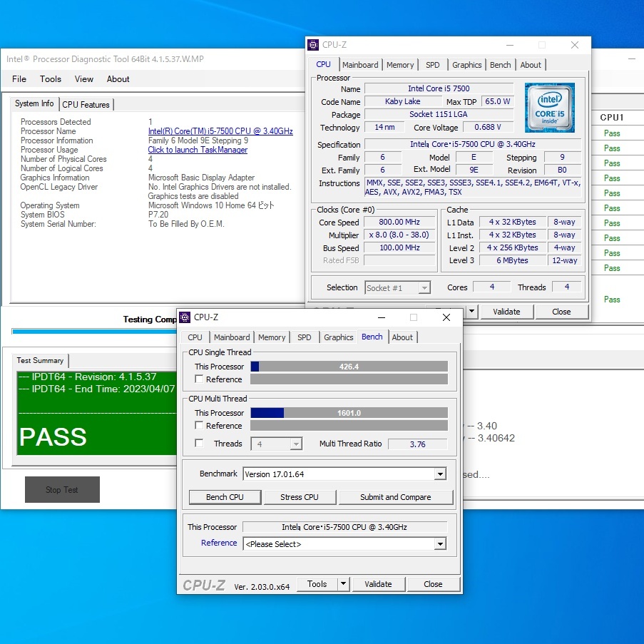Select the System Info tab
The height and width of the screenshot is (644, 644).
point(34,103)
